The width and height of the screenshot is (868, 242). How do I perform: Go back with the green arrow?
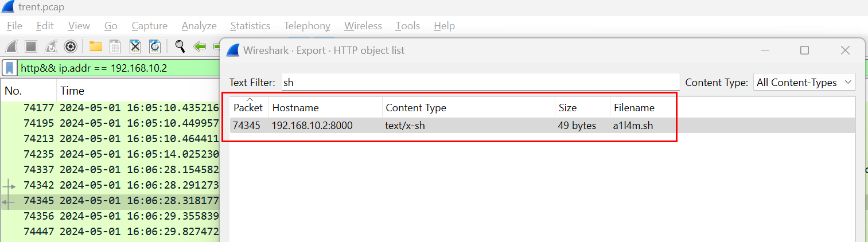[x=200, y=46]
